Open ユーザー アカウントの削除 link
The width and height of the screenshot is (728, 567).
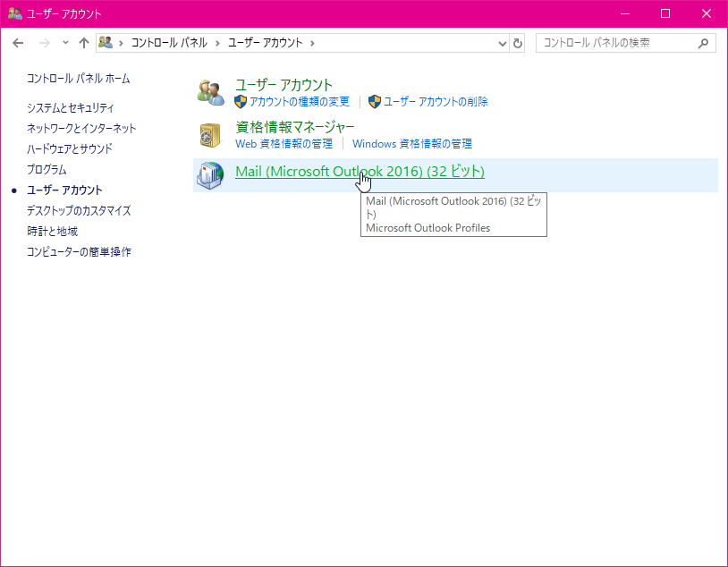[x=436, y=102]
